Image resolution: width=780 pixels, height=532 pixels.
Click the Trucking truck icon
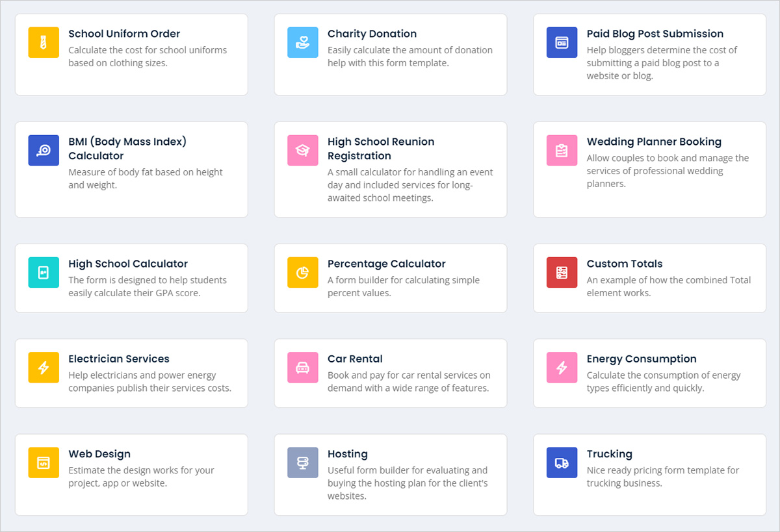pyautogui.click(x=562, y=462)
